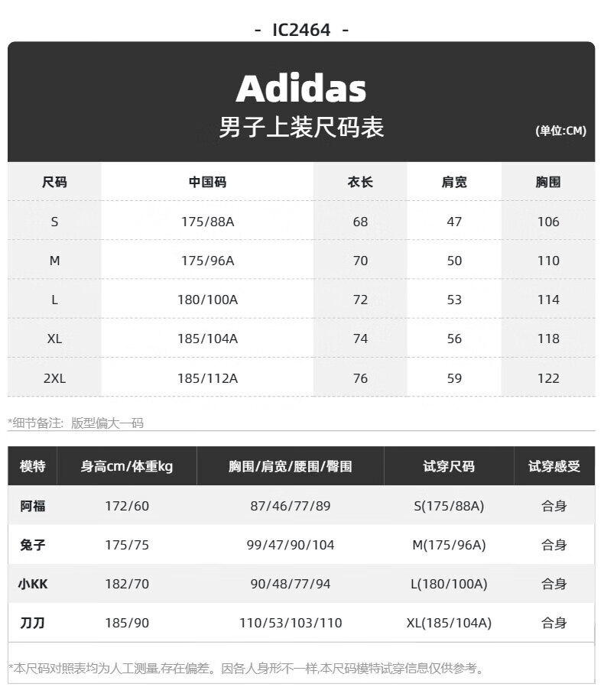Click the measurement disclaimer footnote text
The image size is (604, 700).
[246, 669]
